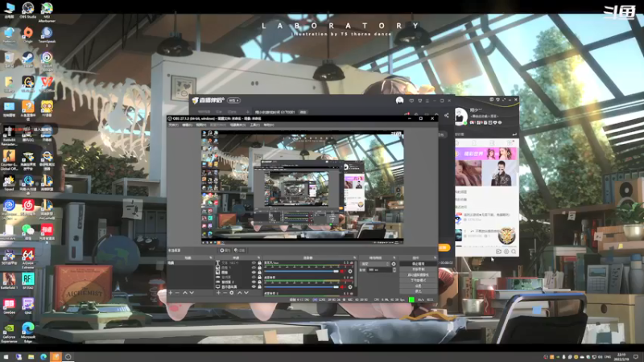Click the share icon in the streaming companion window
Screen dimensions: 644x362
(447, 115)
